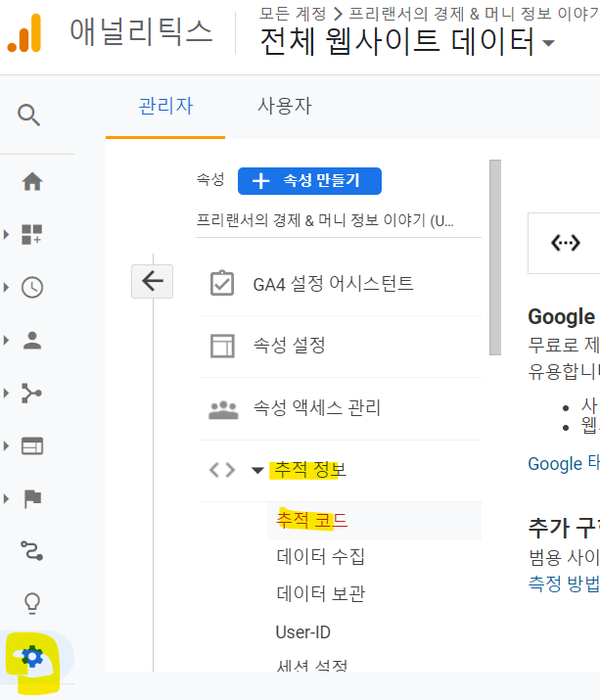Open the Customization dashboard icon
The width and height of the screenshot is (600, 700).
click(32, 234)
